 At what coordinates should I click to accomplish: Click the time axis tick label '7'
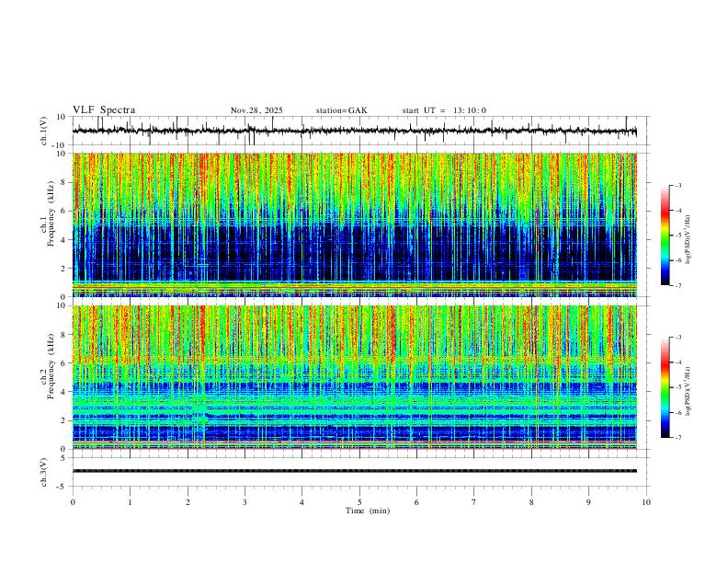pos(474,502)
